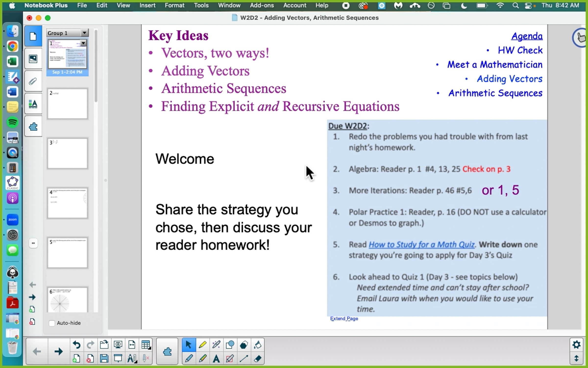Open page 1 thumbnail menu arrow
This screenshot has width=588, height=368.
point(83,43)
